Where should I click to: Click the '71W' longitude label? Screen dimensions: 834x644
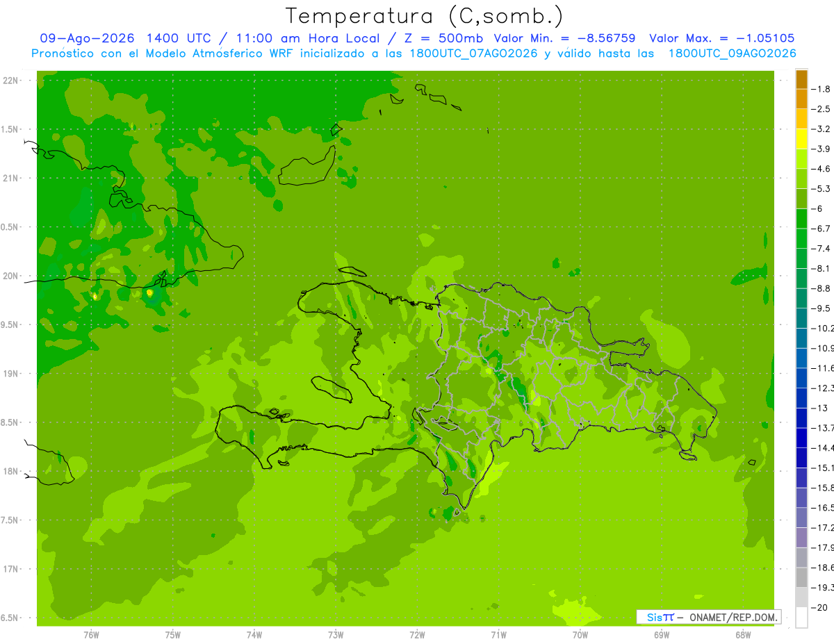pyautogui.click(x=498, y=636)
